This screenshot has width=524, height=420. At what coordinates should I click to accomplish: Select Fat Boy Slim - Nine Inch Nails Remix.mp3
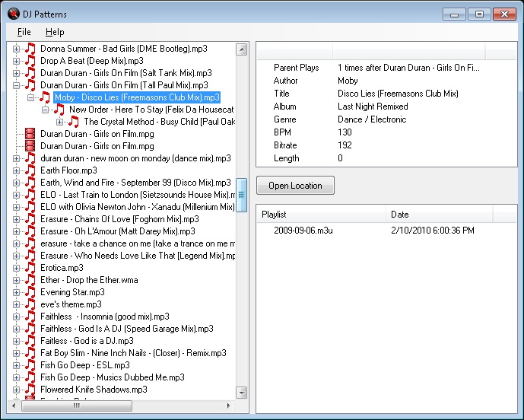[133, 353]
